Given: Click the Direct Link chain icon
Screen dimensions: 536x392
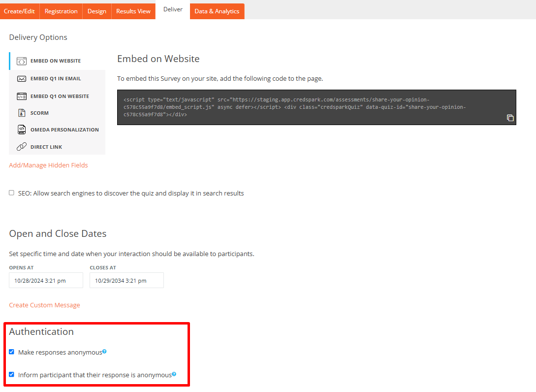Looking at the screenshot, I should coord(22,147).
